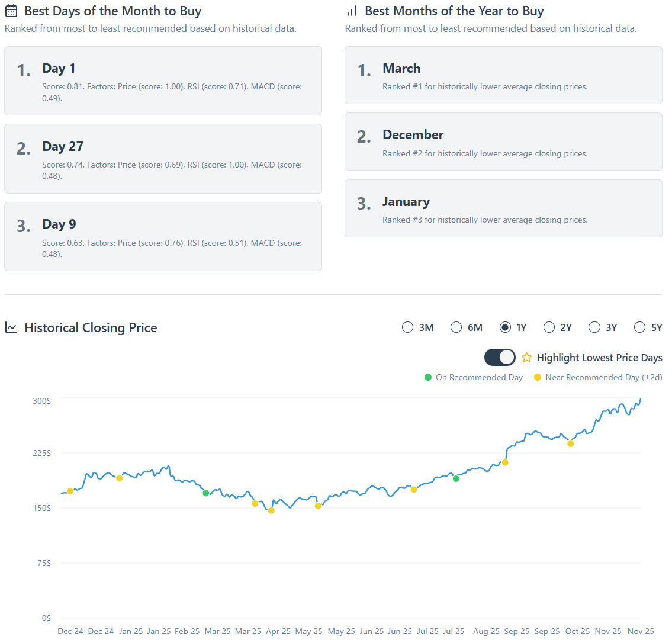Viewport: 672px width, 640px height.
Task: Choose the 2Y time range radio button
Action: (x=549, y=327)
